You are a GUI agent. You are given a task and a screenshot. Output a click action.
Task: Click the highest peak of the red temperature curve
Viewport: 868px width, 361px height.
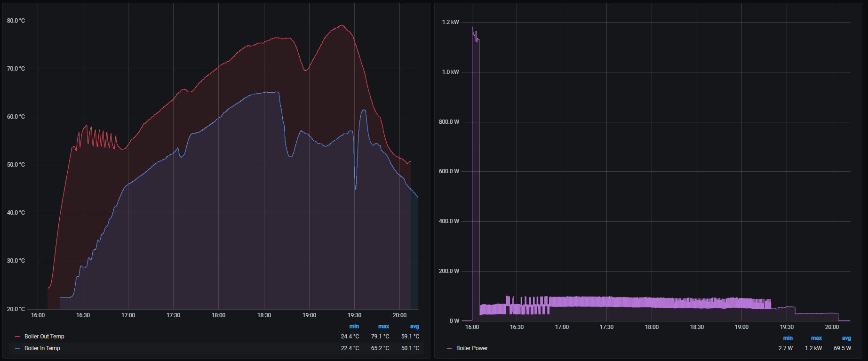pos(342,25)
